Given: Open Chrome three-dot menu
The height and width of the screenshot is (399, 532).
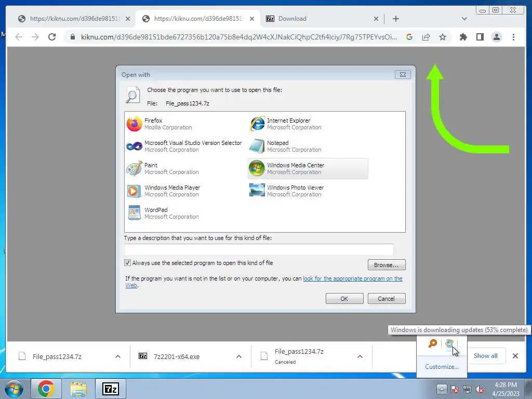Looking at the screenshot, I should 513,37.
